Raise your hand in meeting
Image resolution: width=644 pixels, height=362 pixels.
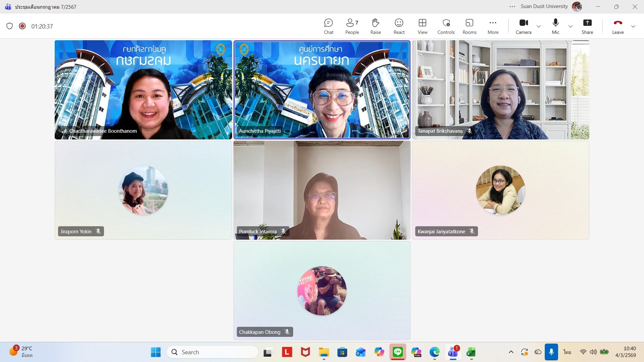click(x=375, y=26)
